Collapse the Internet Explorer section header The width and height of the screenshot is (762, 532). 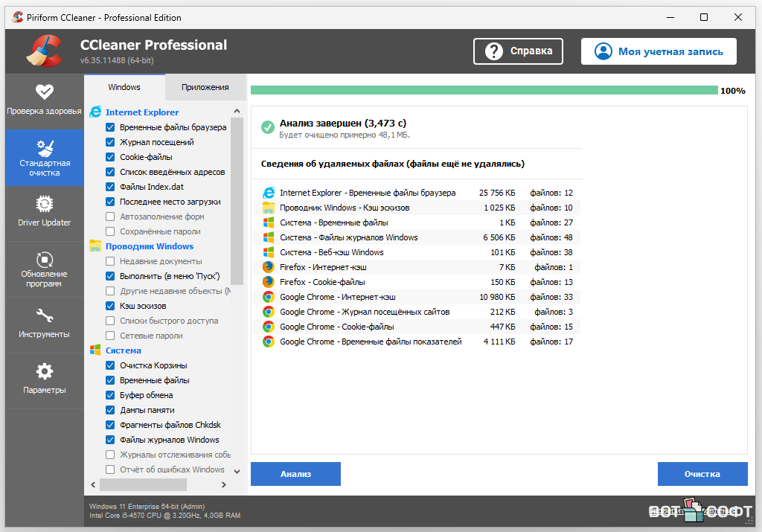pyautogui.click(x=142, y=112)
